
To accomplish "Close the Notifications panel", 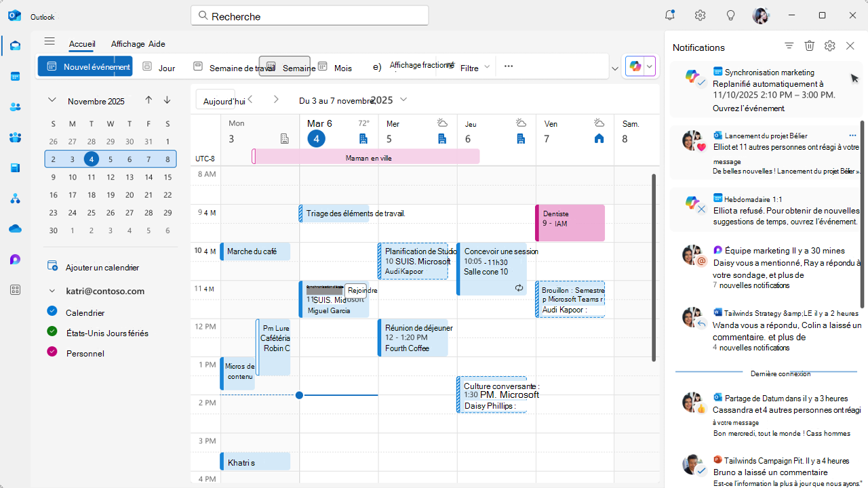I will point(850,45).
